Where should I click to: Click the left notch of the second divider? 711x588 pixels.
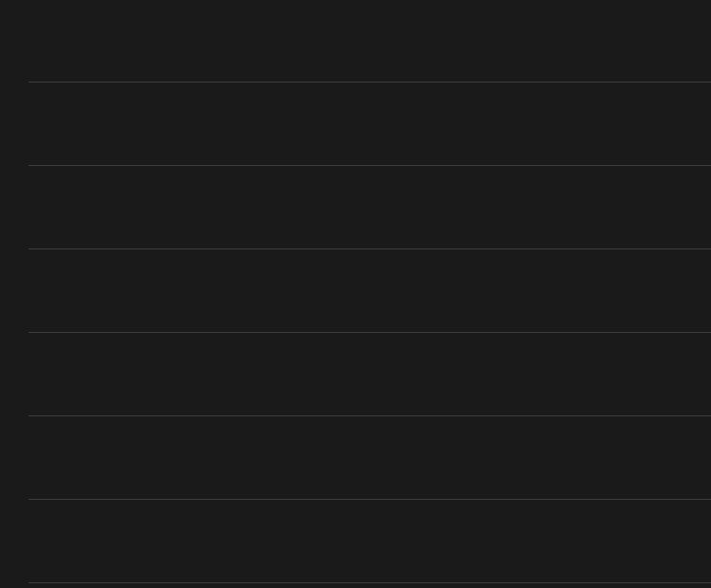[x=27, y=164]
